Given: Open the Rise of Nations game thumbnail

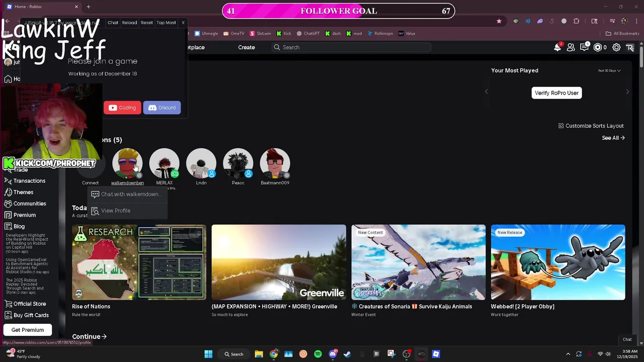Looking at the screenshot, I should point(139,262).
